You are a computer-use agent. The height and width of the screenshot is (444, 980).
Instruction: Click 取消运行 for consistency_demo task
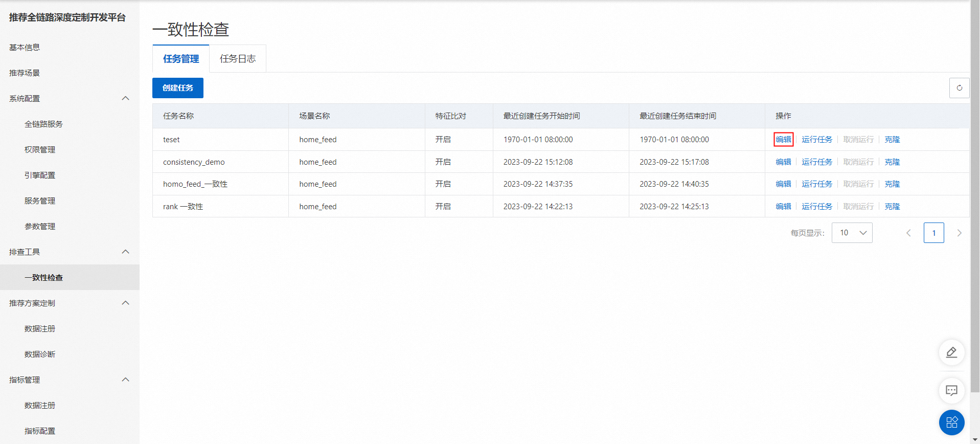pyautogui.click(x=858, y=162)
